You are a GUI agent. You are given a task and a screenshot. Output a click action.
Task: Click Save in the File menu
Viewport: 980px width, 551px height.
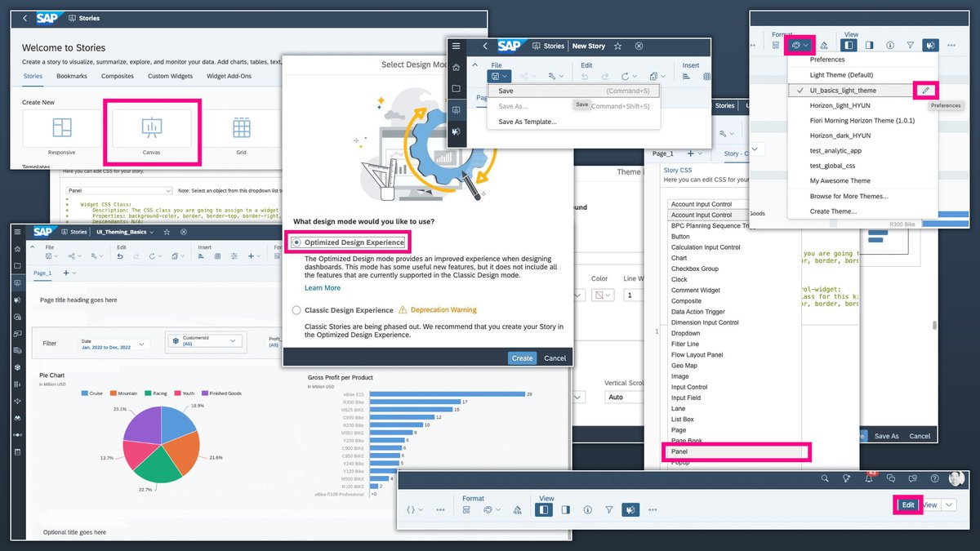pyautogui.click(x=573, y=91)
